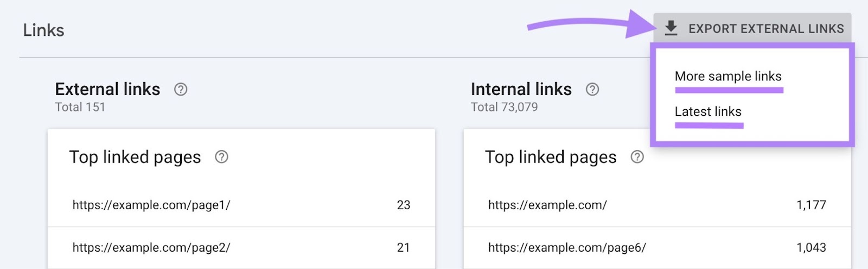Click the link count 23 for page1
The image size is (868, 269).
click(x=403, y=205)
